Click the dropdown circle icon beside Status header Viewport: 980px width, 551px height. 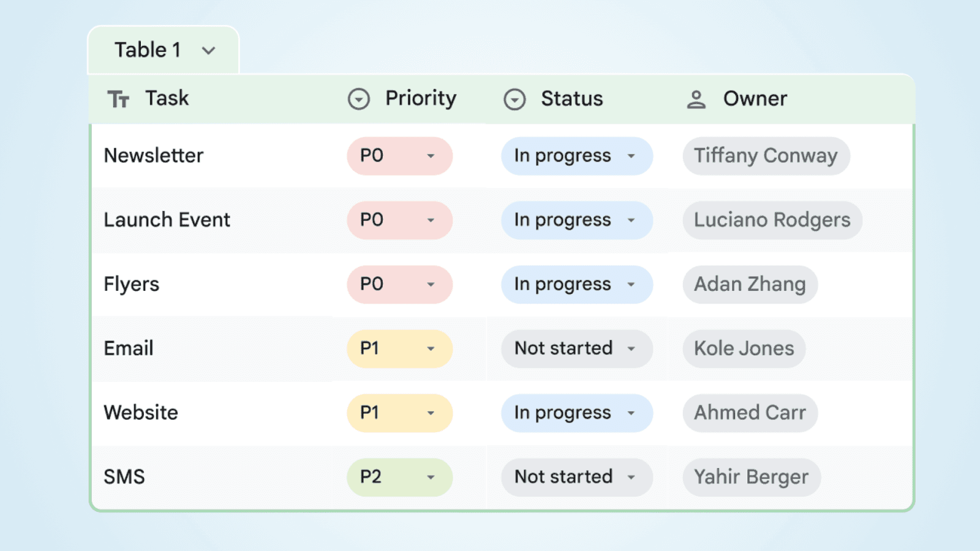(x=514, y=99)
